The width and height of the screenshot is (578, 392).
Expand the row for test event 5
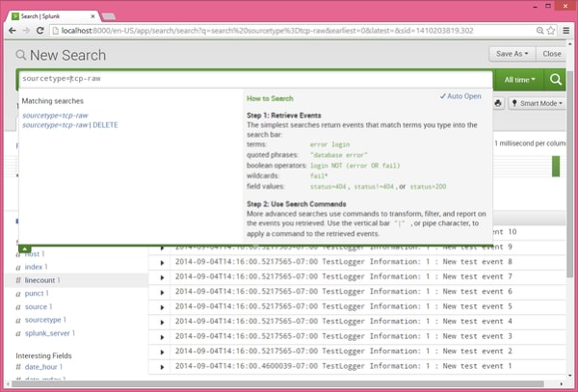(162, 307)
